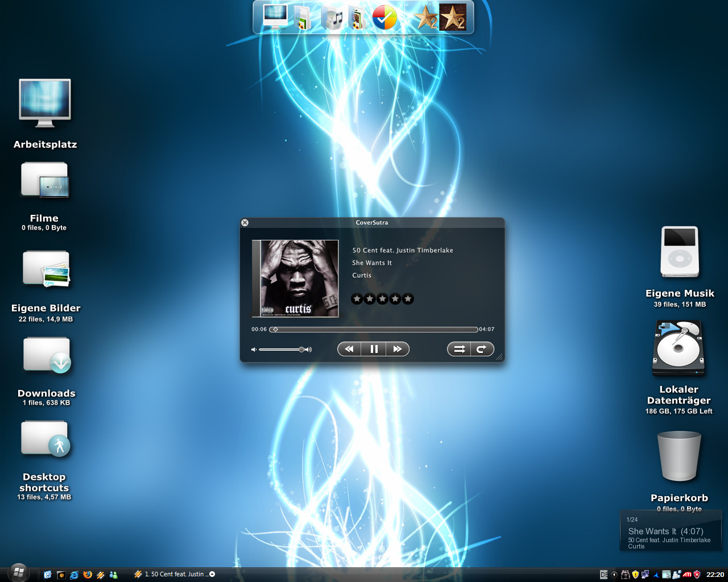
Task: Click the blue cubes tray icon
Action: [677, 575]
